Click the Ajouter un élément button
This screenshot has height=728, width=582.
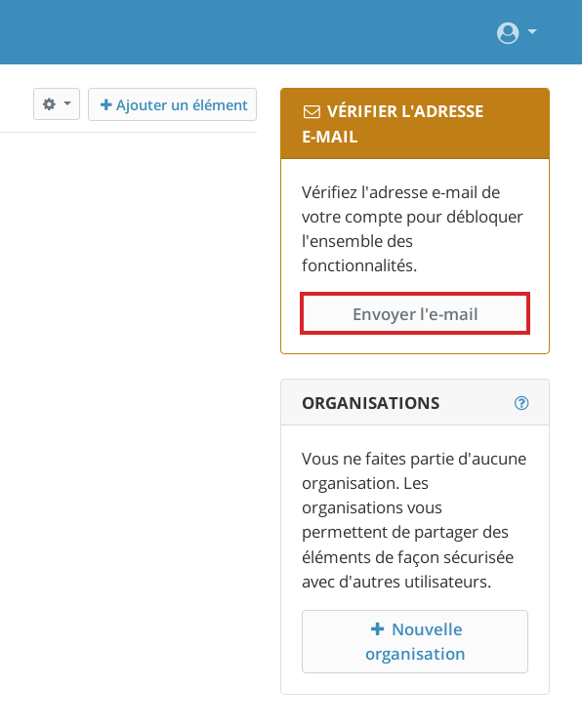coord(172,104)
